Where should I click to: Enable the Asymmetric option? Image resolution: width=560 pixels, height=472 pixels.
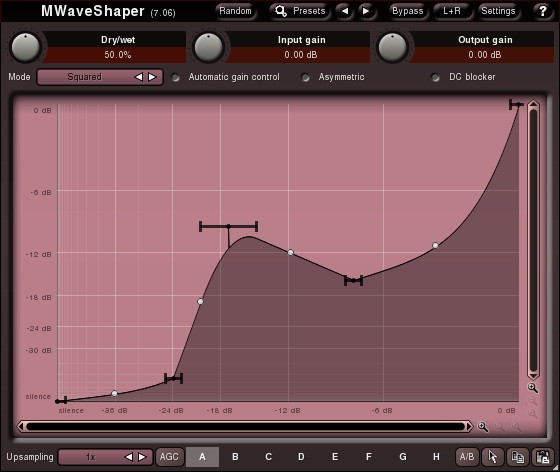[305, 77]
